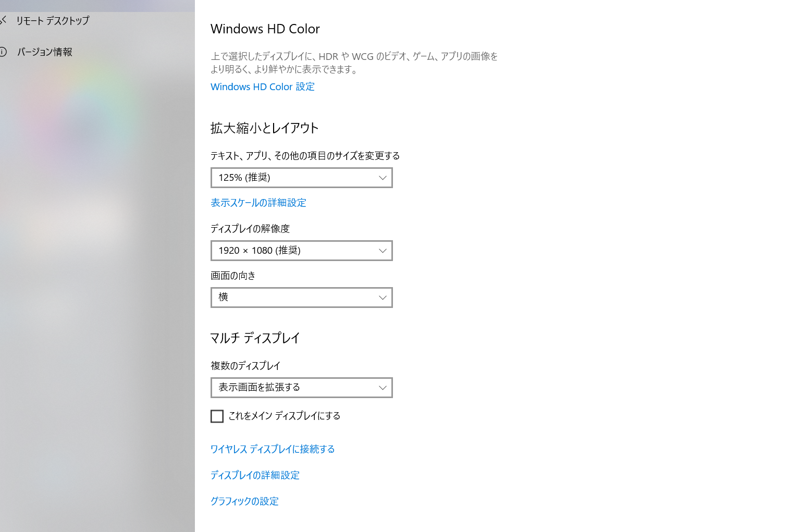801x532 pixels.
Task: Check これをメイン ディスプレイにする checkbox
Action: [x=217, y=416]
